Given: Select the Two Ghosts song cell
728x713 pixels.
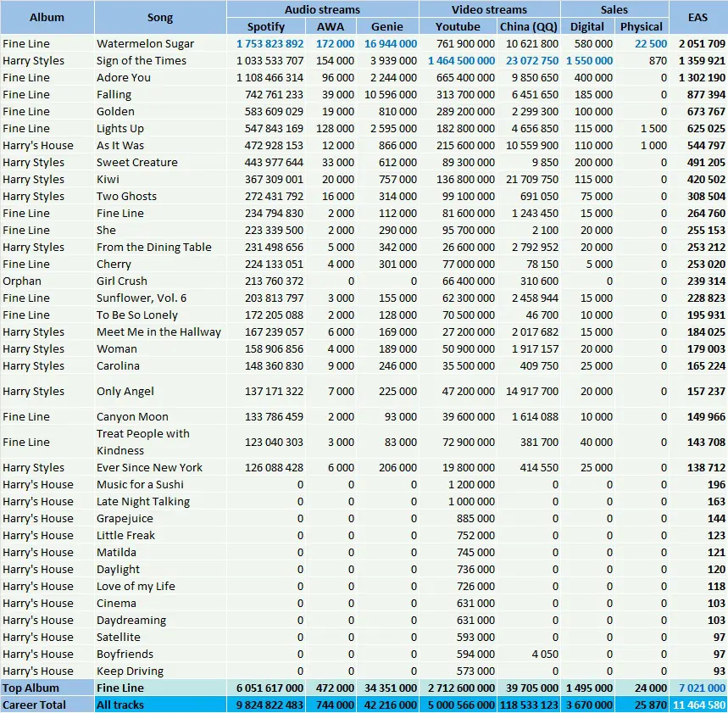Looking at the screenshot, I should 160,196.
